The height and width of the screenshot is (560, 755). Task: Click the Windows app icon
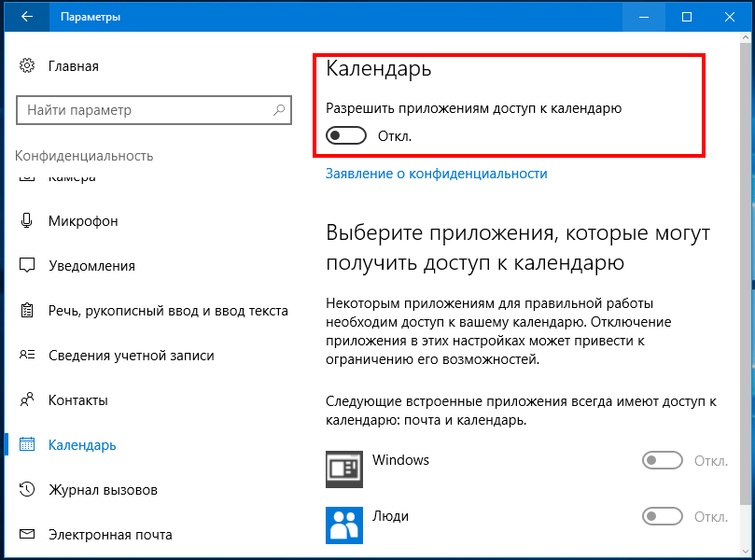click(343, 469)
